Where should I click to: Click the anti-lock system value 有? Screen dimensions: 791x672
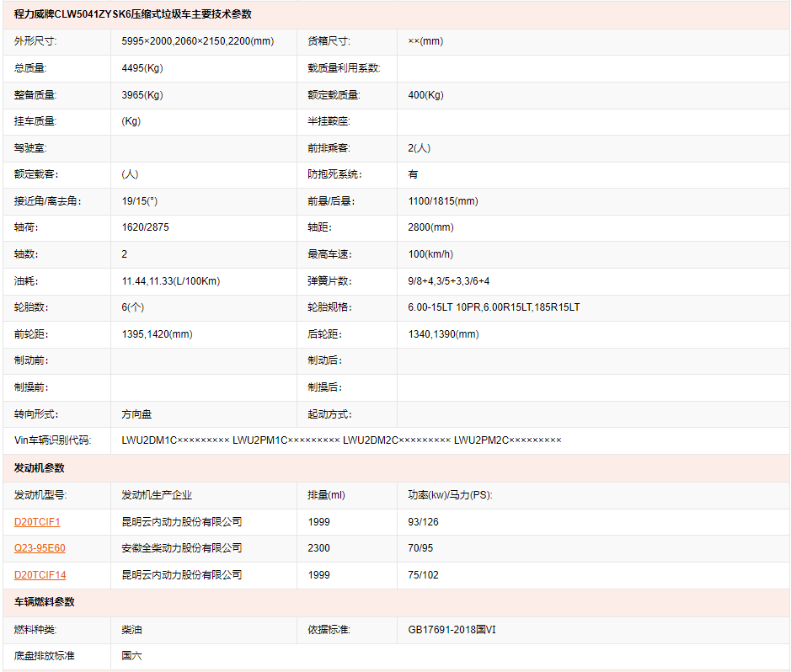(x=413, y=174)
